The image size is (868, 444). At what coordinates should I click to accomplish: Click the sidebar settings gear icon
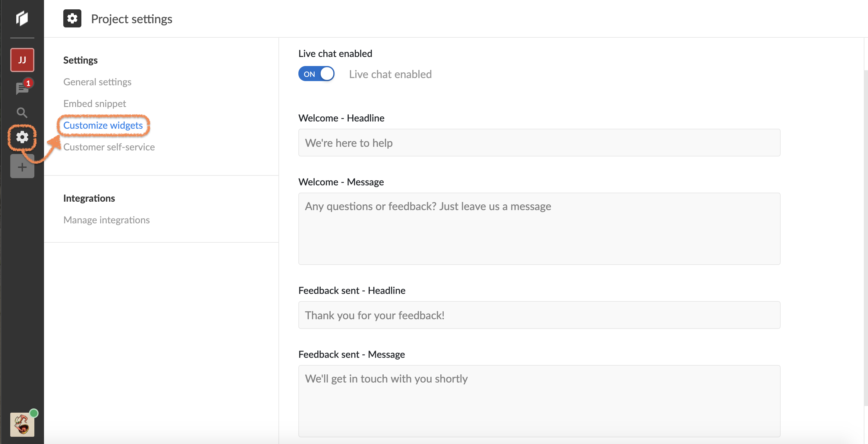click(x=22, y=137)
